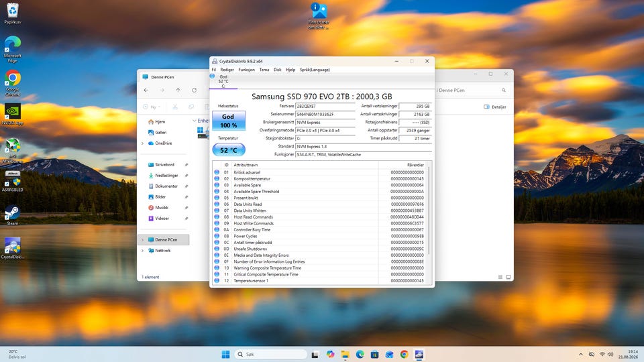
Task: Click the status icon for Data Units Read
Action: (217, 204)
